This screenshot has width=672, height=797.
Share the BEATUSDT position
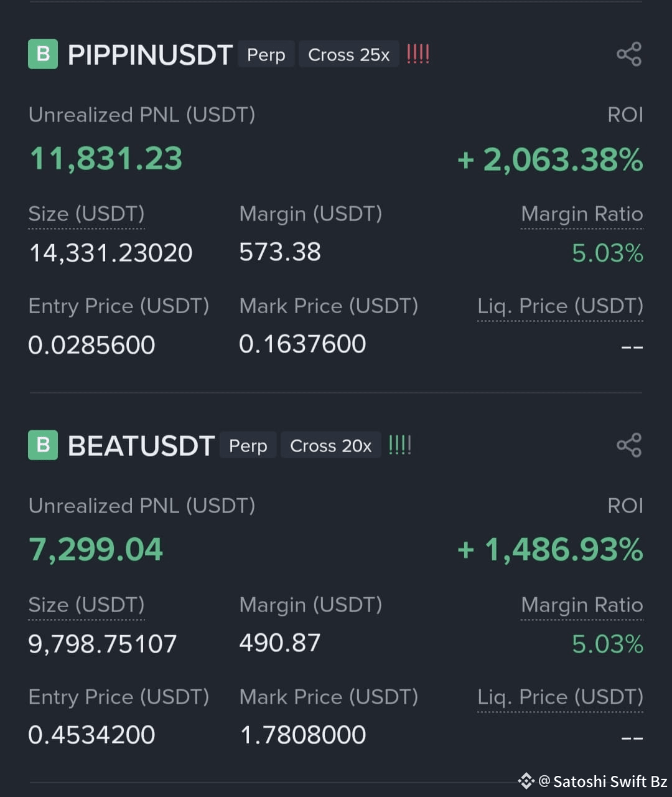tap(629, 445)
